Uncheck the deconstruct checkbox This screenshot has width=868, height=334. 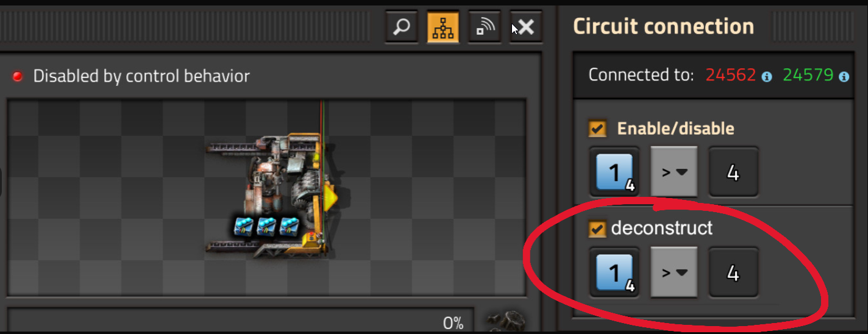tap(597, 229)
